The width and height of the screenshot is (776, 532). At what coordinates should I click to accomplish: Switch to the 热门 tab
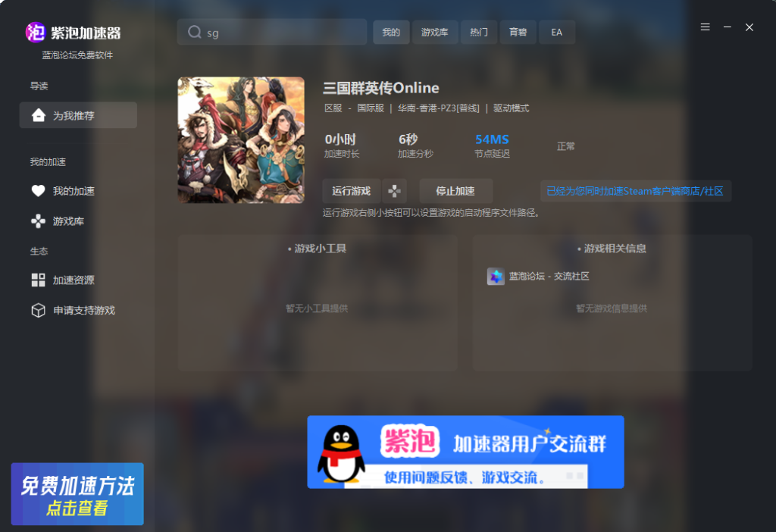[479, 32]
